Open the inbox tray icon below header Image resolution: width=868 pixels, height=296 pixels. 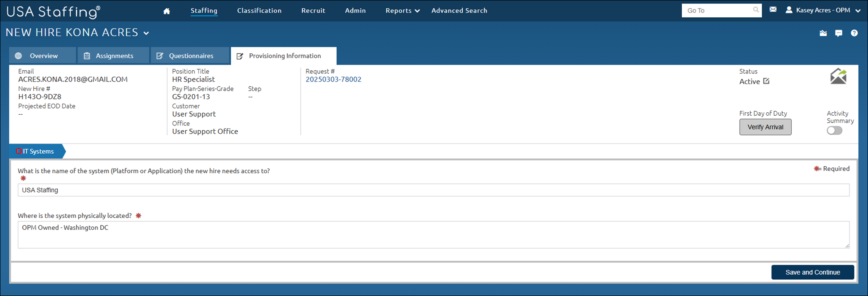(x=823, y=33)
